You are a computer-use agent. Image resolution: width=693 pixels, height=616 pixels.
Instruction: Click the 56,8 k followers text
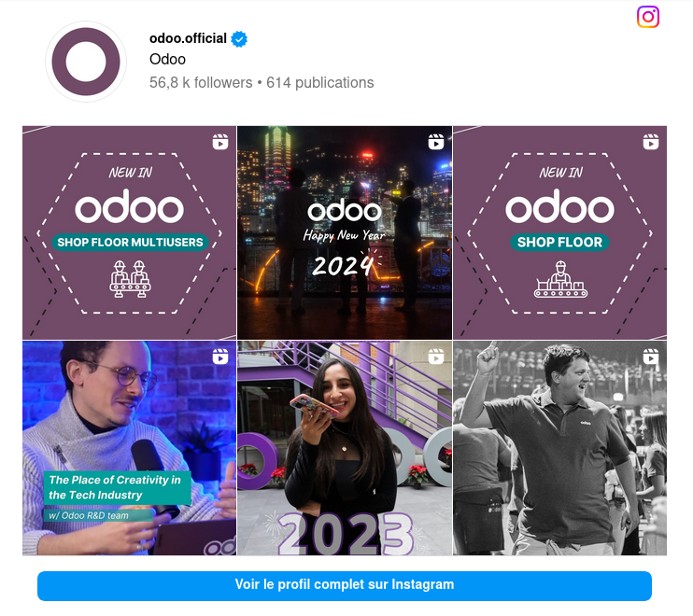pyautogui.click(x=201, y=82)
